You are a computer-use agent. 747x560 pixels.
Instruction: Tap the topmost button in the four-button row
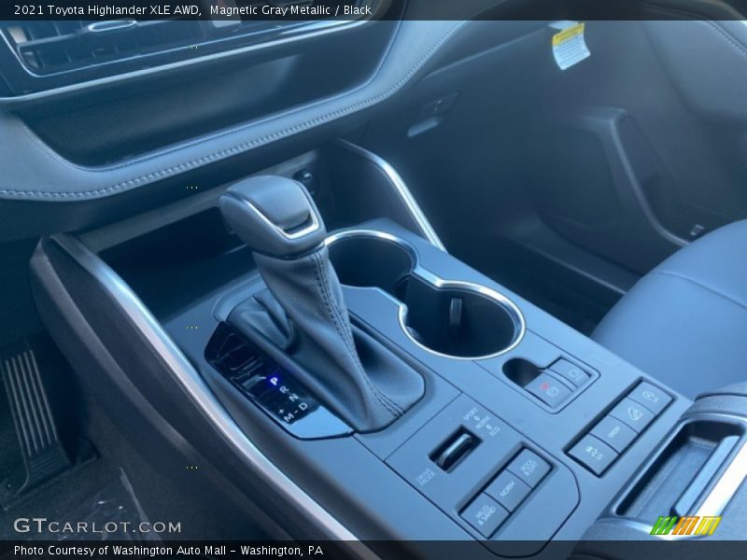click(652, 396)
